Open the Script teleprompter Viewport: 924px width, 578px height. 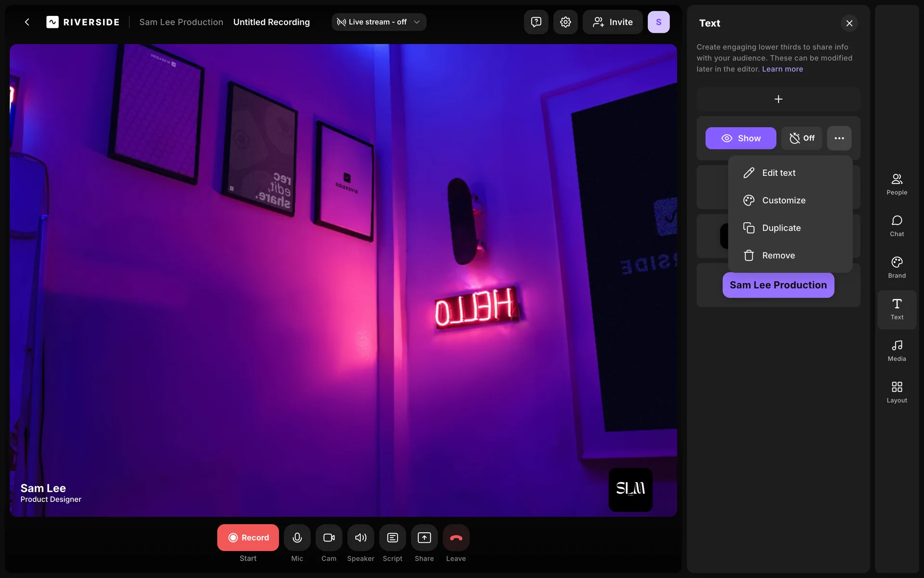coord(392,538)
